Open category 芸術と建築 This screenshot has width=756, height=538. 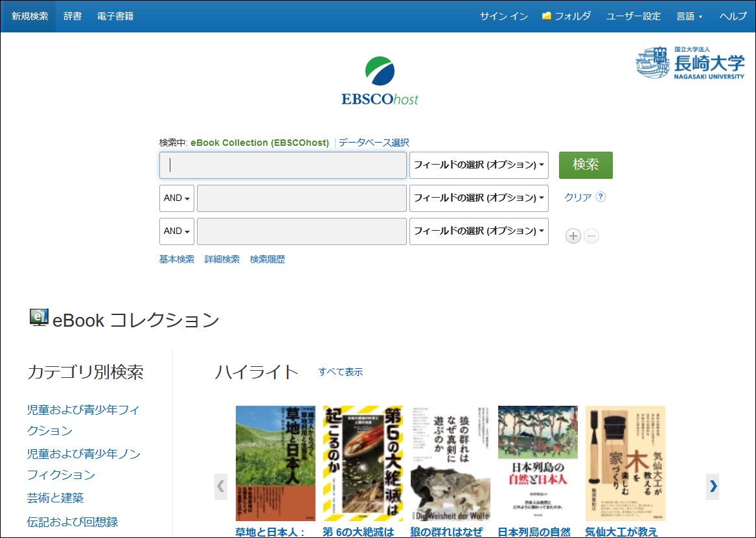coord(56,497)
